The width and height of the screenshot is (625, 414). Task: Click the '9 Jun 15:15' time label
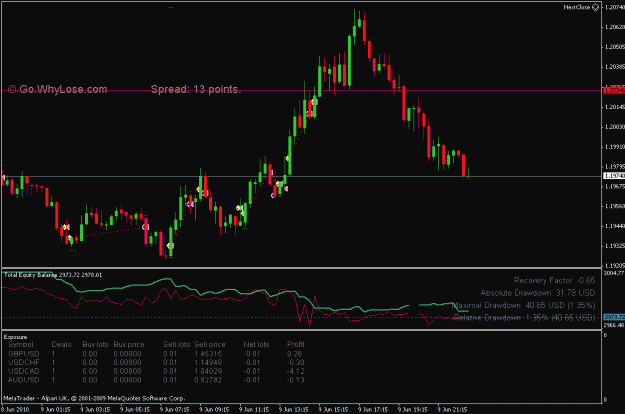coord(333,410)
